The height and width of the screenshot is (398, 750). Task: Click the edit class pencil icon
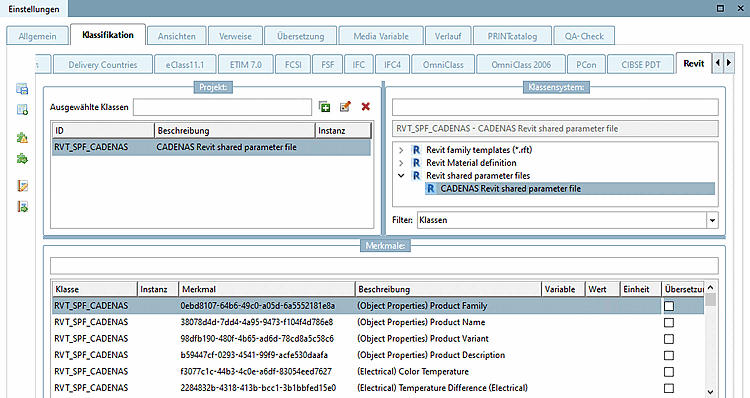coord(345,107)
